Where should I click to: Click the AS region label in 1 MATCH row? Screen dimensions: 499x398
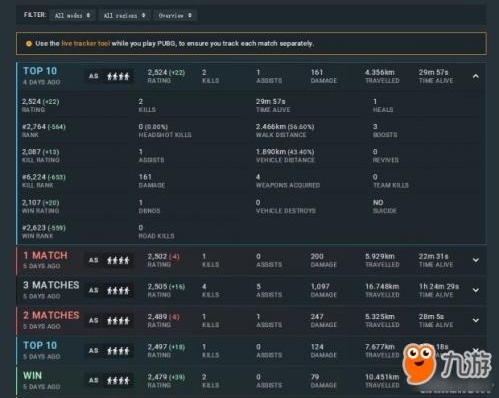(x=93, y=260)
